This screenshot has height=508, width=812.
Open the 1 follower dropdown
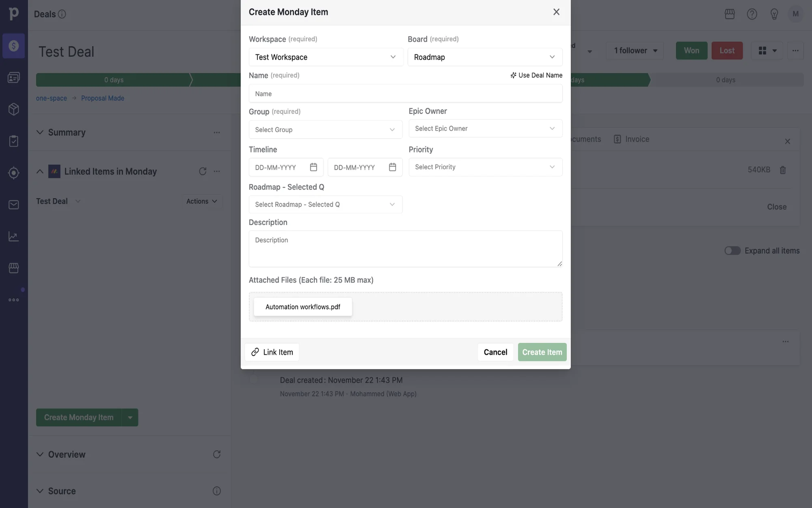tap(635, 51)
